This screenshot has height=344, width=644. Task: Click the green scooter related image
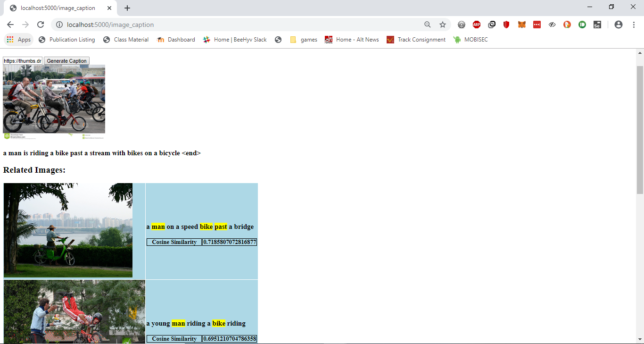[68, 230]
